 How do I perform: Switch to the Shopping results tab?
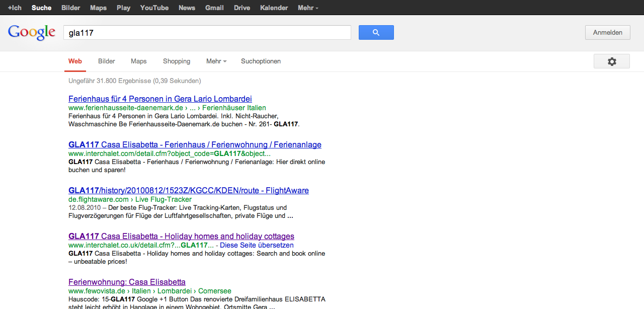click(x=177, y=61)
